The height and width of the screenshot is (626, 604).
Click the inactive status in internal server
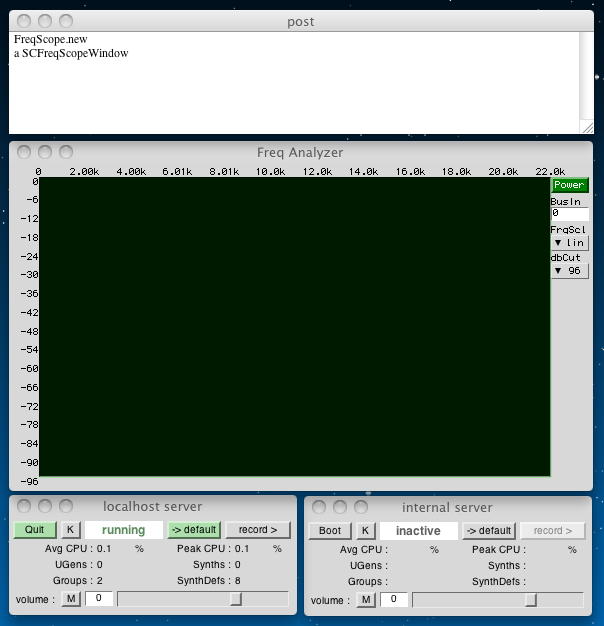click(x=418, y=531)
